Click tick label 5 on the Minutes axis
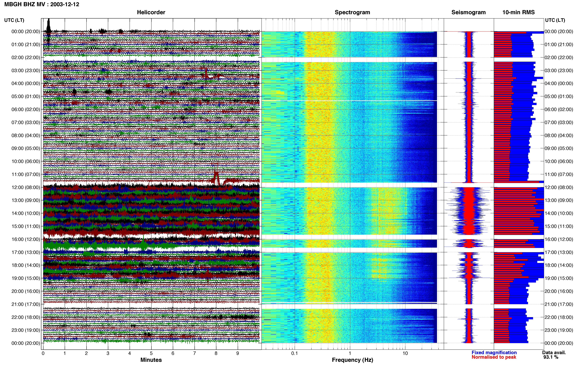The image size is (588, 368). click(x=151, y=353)
